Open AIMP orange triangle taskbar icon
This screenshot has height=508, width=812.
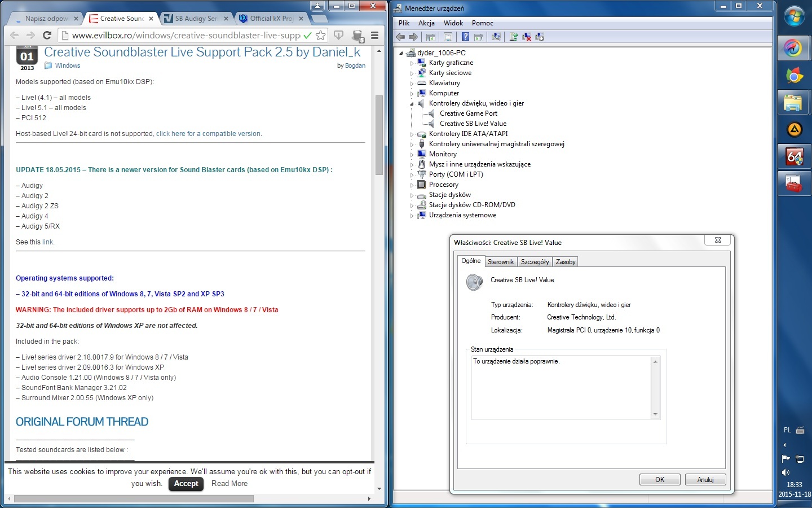[794, 130]
